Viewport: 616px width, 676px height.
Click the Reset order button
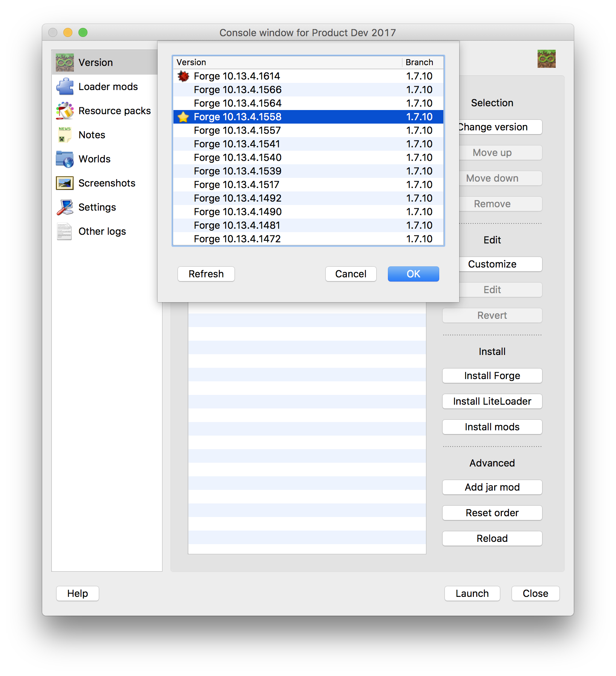492,513
